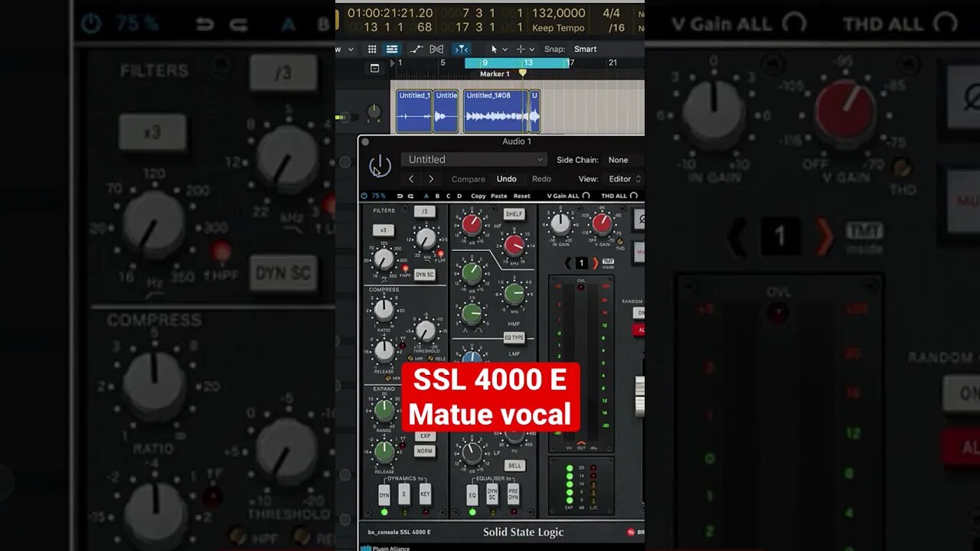980x551 pixels.
Task: Select the grid view icon in Logic toolbar
Action: [x=372, y=49]
